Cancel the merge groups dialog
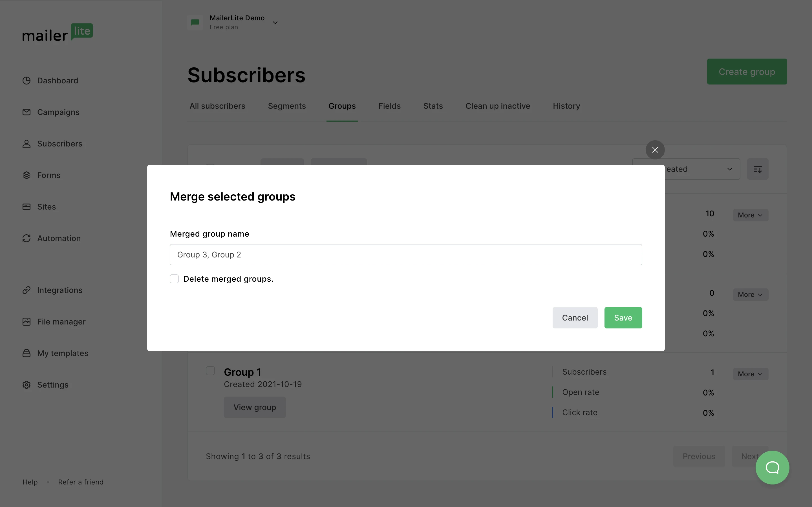 click(575, 318)
